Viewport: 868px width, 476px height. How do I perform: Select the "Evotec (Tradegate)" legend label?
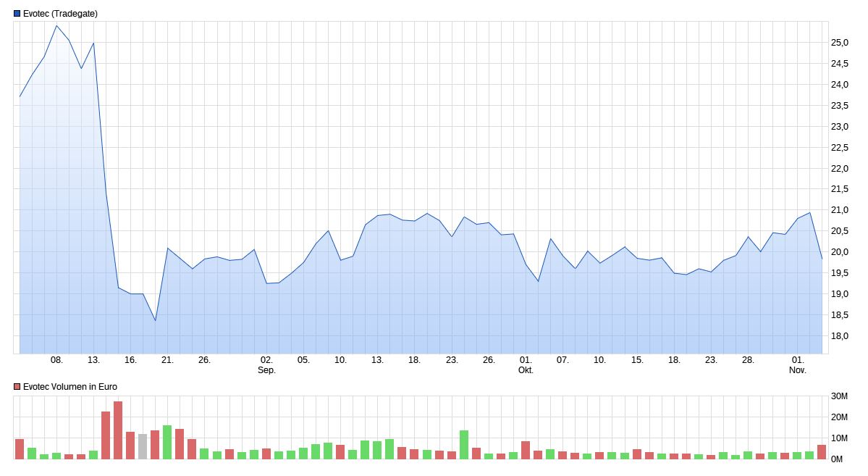pos(60,12)
